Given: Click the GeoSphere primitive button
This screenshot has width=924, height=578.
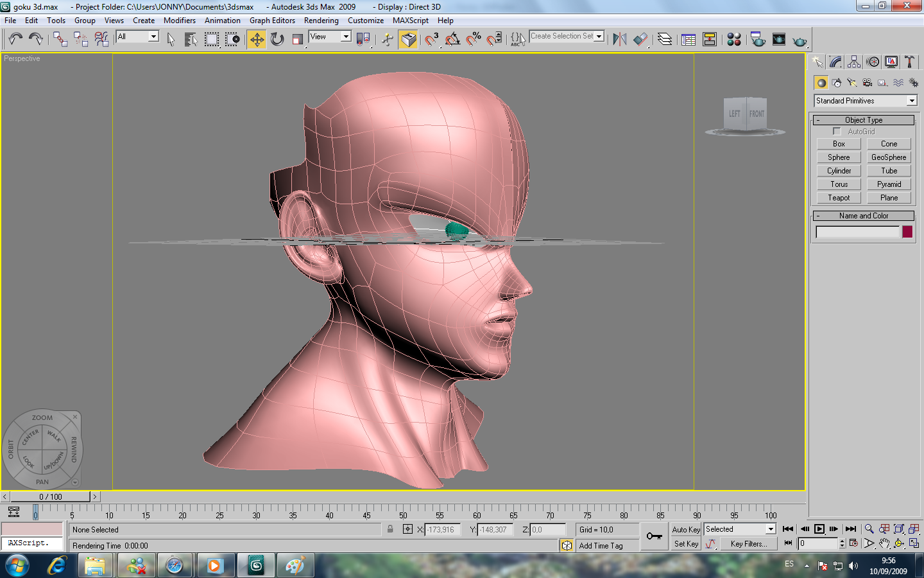Looking at the screenshot, I should pyautogui.click(x=889, y=157).
